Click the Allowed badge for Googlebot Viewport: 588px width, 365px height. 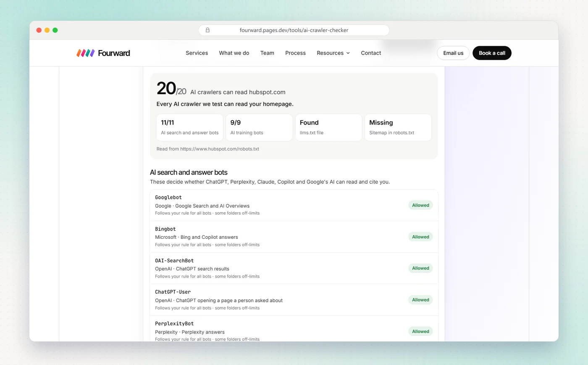(420, 205)
